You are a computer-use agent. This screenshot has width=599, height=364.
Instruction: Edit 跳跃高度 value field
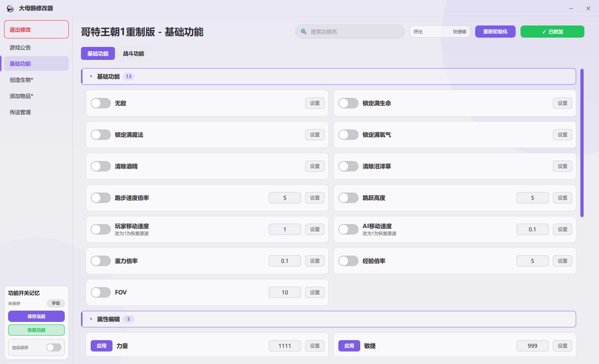coord(533,198)
